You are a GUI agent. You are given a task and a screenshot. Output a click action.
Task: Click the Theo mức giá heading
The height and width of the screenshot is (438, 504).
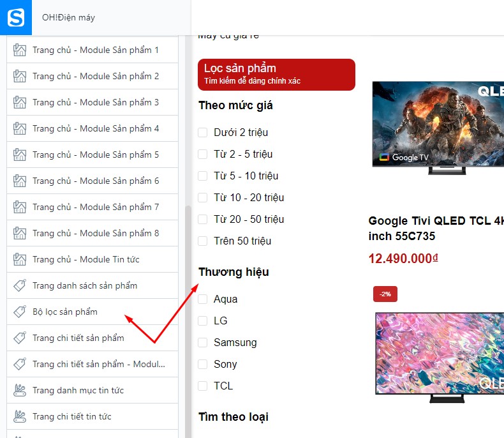coord(235,105)
